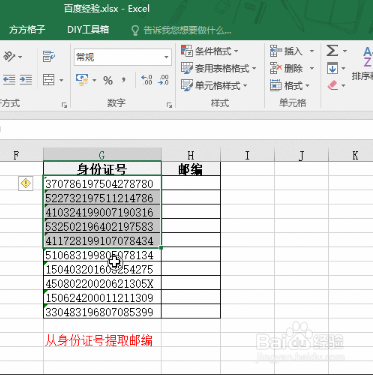Click the Decrease Decimal icon
This screenshot has width=373, height=375.
[x=163, y=80]
